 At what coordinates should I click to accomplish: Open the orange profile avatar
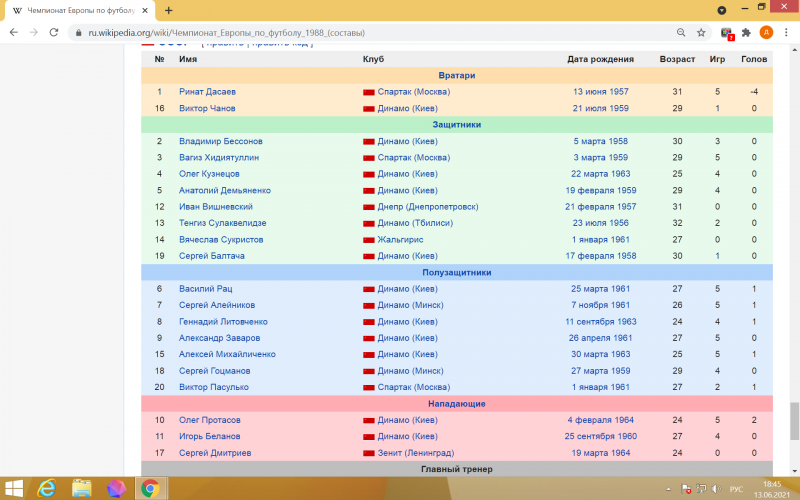point(766,32)
